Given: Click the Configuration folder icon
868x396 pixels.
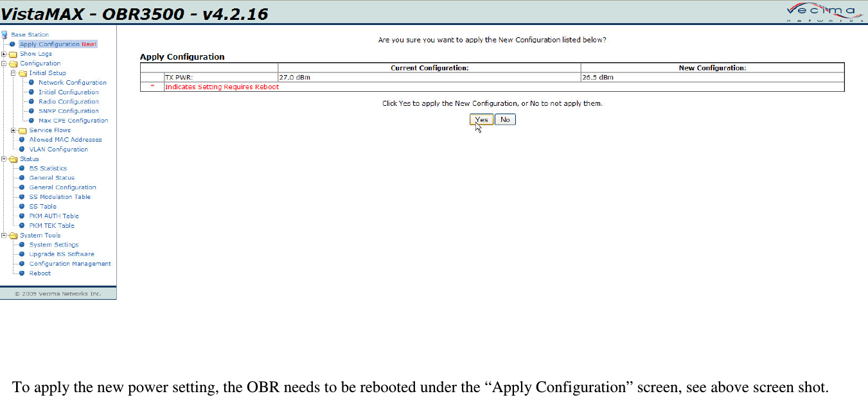Looking at the screenshot, I should (x=13, y=64).
